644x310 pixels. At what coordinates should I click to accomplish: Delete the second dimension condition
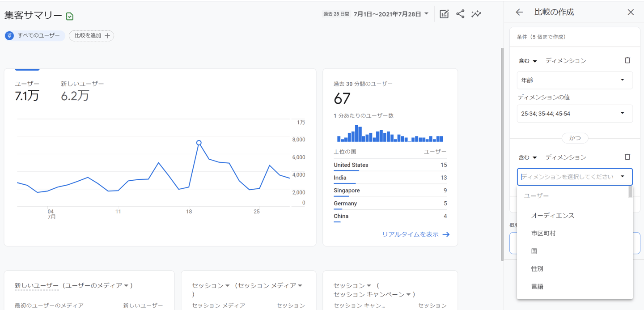click(x=627, y=157)
